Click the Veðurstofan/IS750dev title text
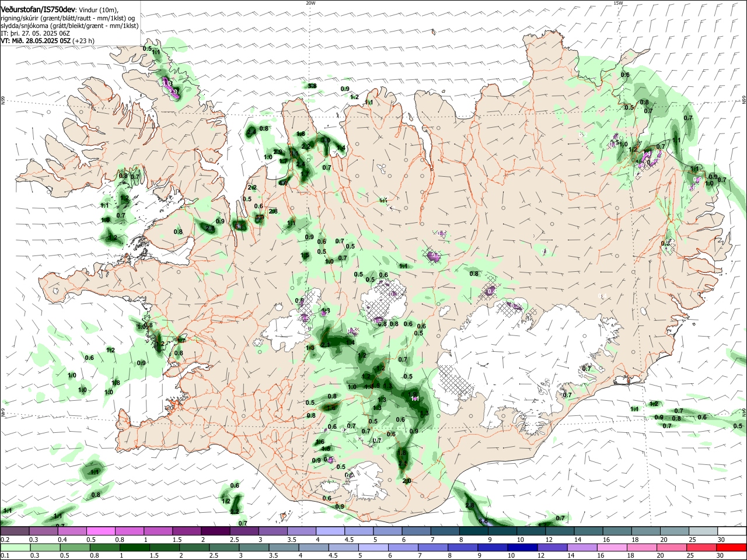 (x=38, y=9)
